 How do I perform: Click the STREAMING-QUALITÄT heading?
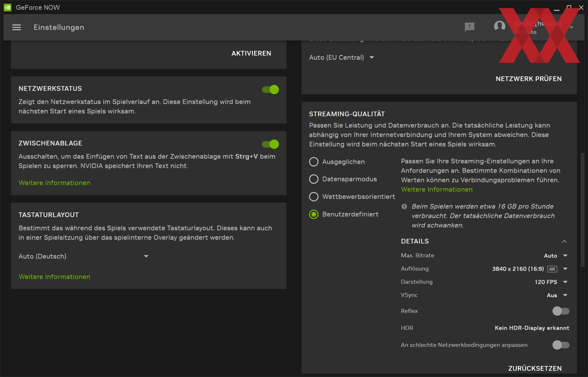click(347, 114)
